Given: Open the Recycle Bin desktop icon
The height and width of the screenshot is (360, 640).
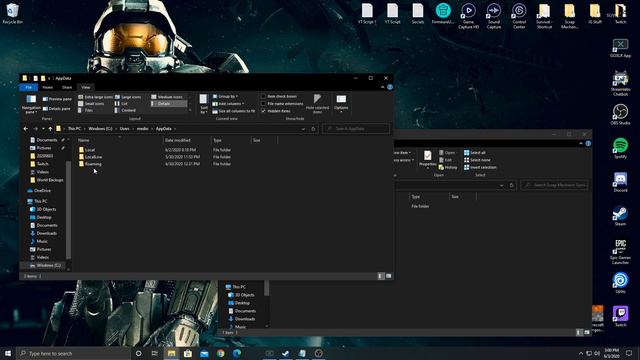Looking at the screenshot, I should [13, 13].
